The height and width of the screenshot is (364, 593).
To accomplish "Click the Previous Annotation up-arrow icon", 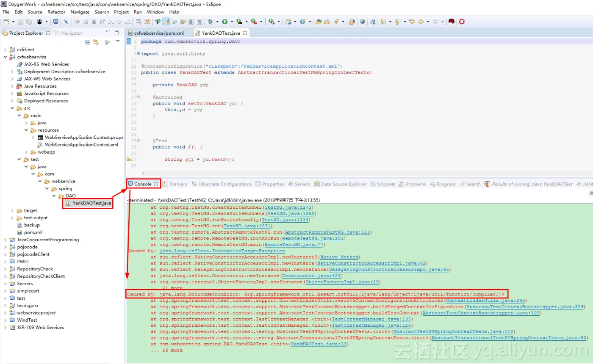I will click(397, 21).
